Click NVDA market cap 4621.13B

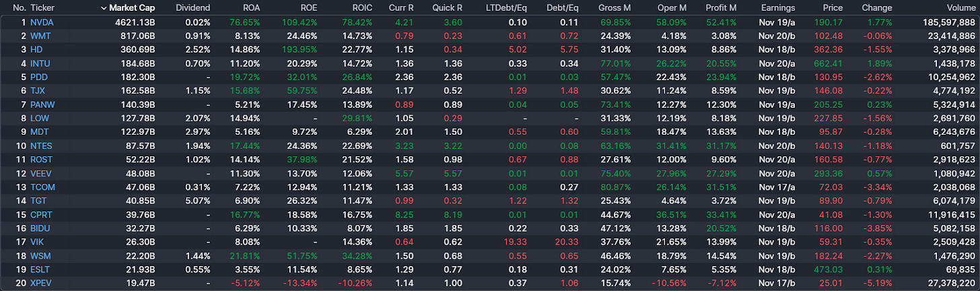[x=135, y=22]
